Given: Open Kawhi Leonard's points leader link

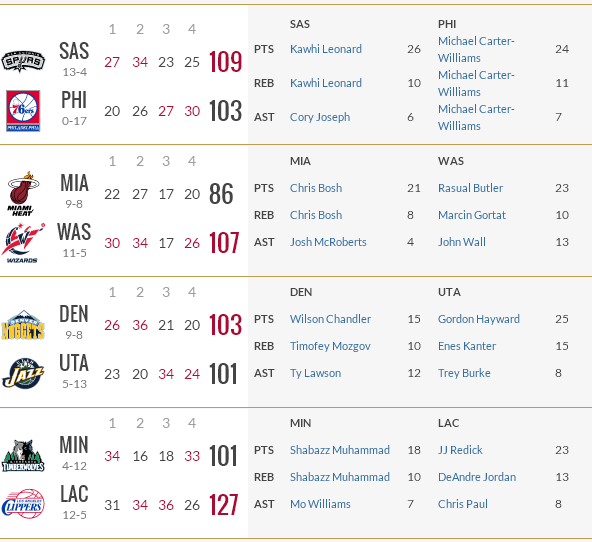Looking at the screenshot, I should 326,49.
